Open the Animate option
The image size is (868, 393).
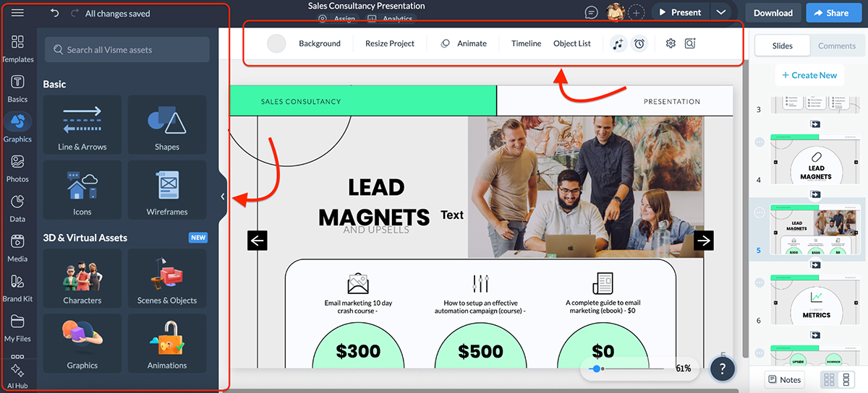coord(464,43)
